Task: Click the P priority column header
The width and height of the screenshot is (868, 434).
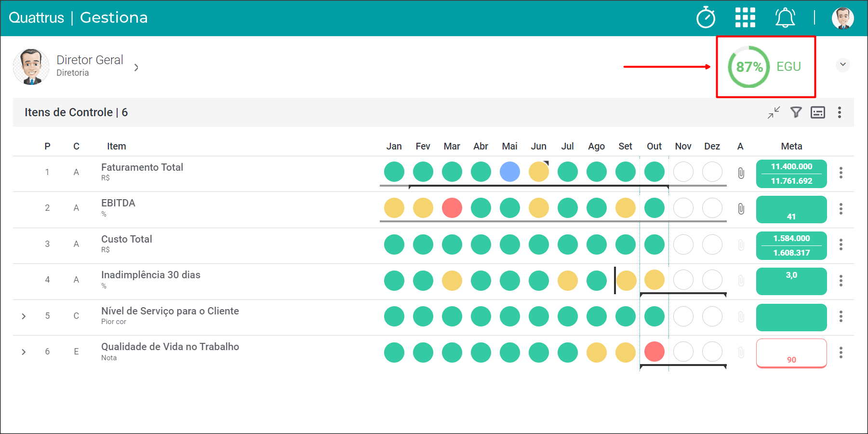Action: tap(47, 146)
